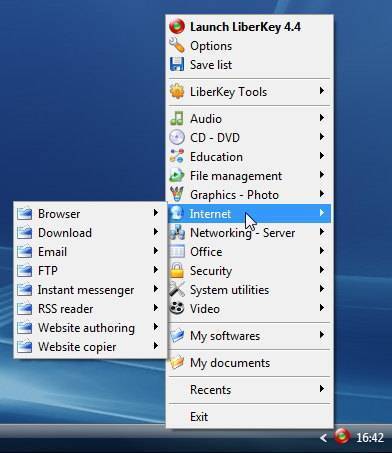The width and height of the screenshot is (392, 453).
Task: Click the wrench Options icon
Action: click(x=177, y=46)
